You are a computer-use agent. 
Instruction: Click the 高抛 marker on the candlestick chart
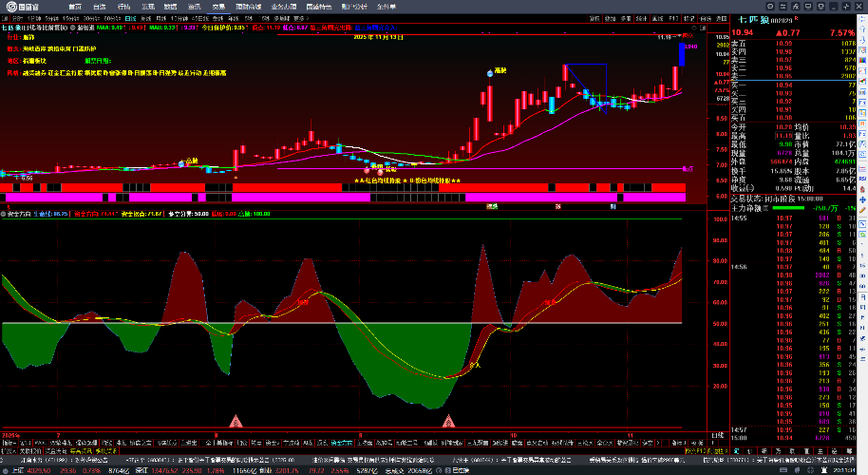500,70
